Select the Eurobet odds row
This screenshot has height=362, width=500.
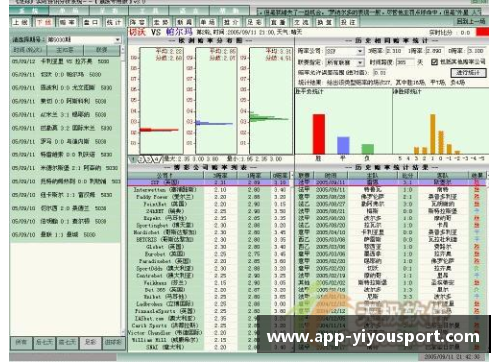210,254
